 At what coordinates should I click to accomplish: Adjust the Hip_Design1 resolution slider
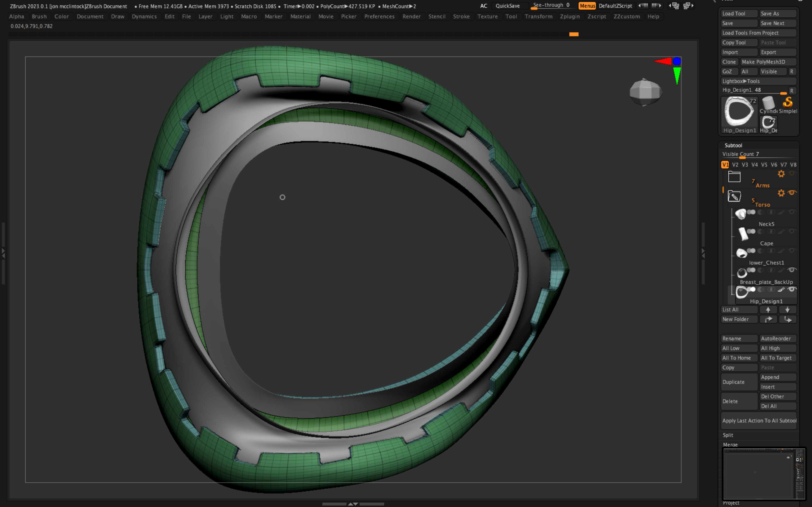click(783, 93)
